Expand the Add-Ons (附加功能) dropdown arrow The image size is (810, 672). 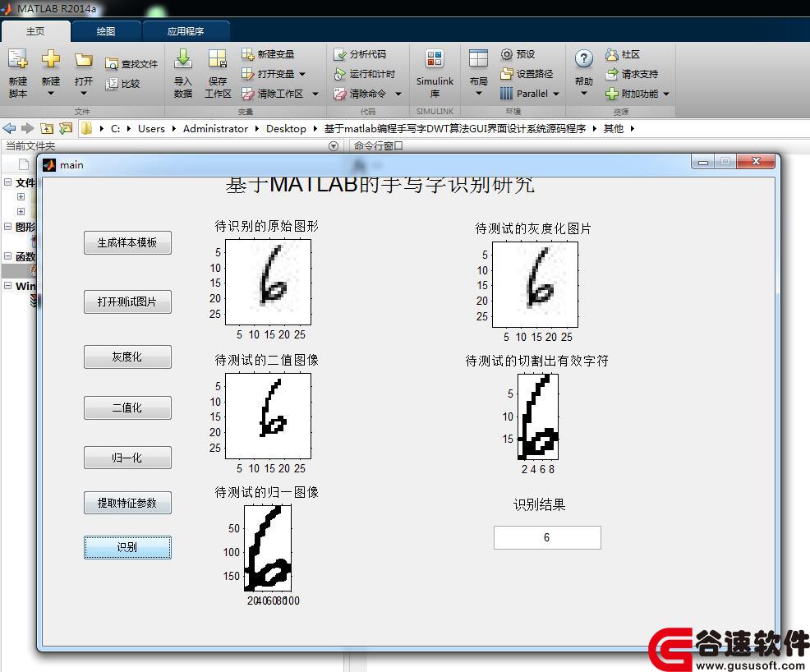[x=666, y=94]
